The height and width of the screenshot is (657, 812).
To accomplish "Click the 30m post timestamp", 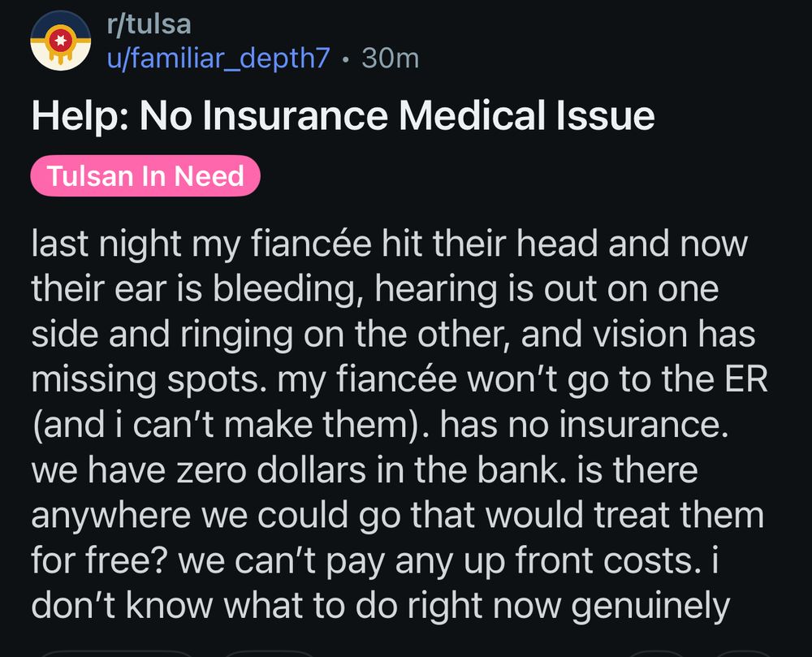I will [x=391, y=58].
